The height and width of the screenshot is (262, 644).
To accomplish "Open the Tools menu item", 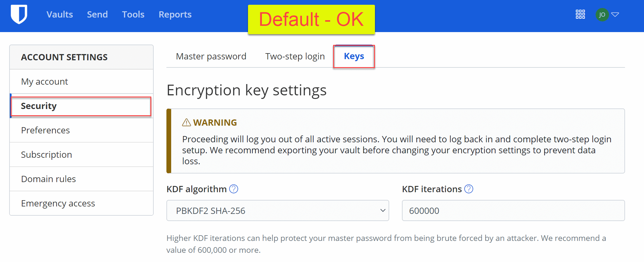I will tap(133, 14).
